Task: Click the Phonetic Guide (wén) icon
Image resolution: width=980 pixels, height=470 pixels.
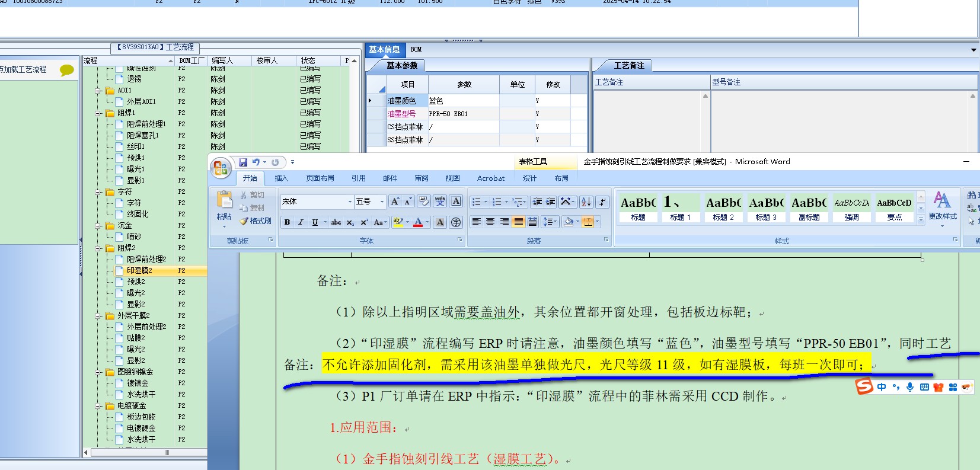Action: point(440,202)
